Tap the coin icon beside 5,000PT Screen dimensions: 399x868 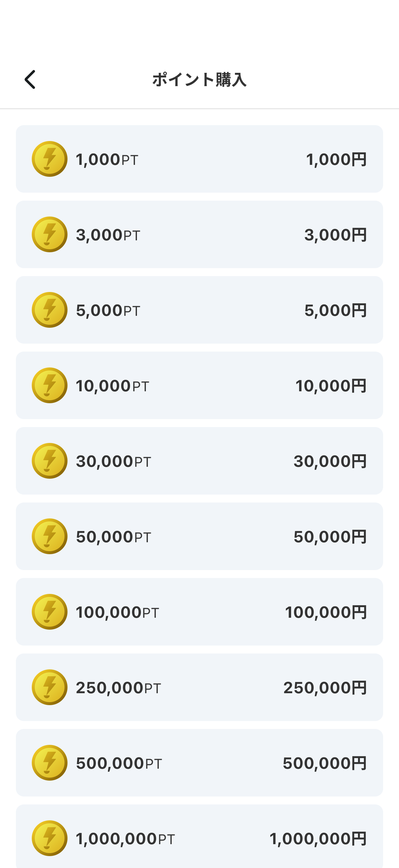(50, 310)
